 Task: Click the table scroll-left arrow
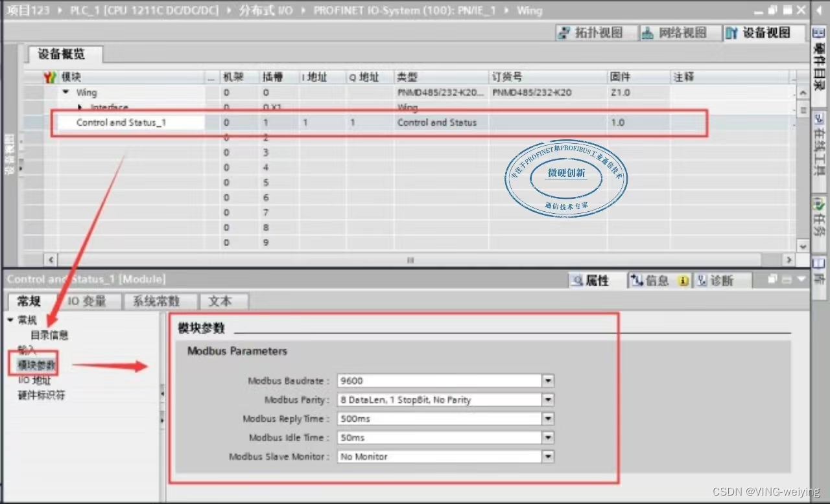50,260
